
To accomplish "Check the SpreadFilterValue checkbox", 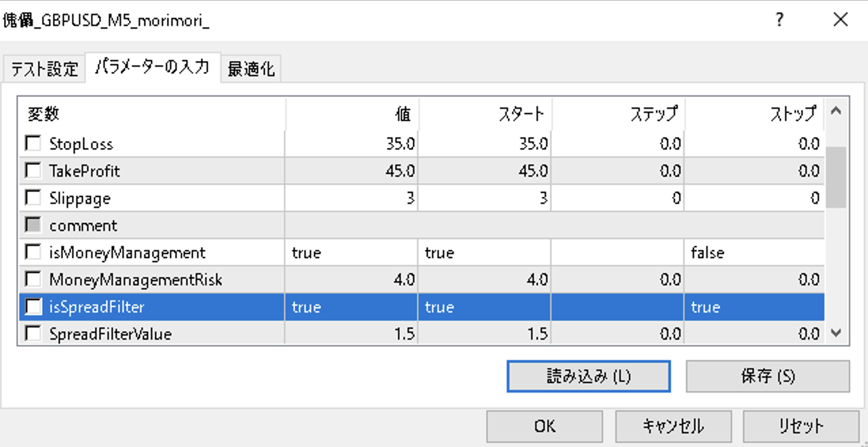I will [33, 334].
